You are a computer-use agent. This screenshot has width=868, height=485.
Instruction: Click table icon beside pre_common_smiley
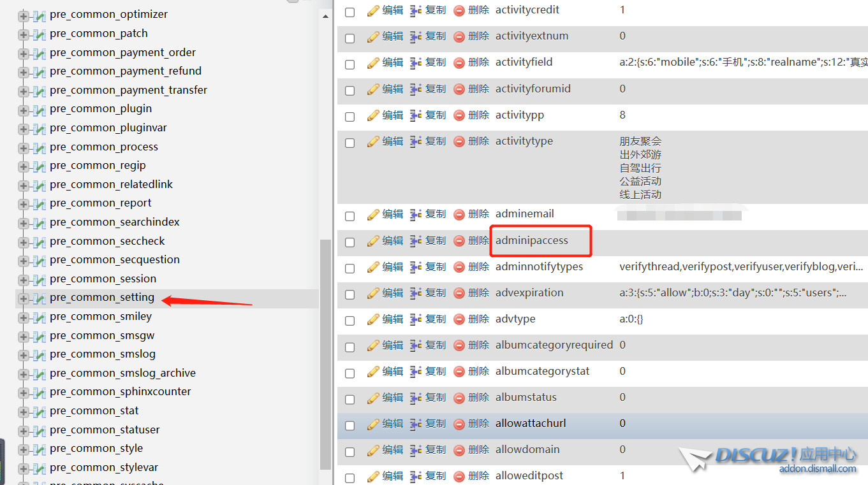click(40, 317)
